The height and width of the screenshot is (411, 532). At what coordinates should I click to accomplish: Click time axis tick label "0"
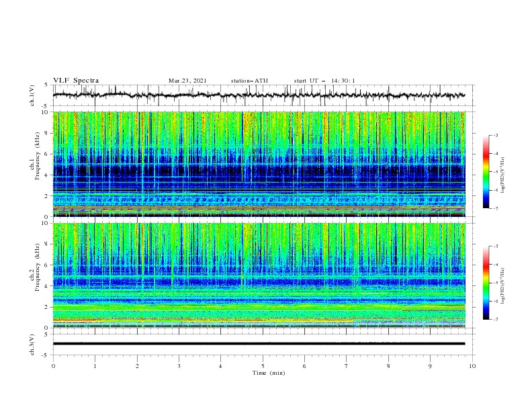pyautogui.click(x=53, y=366)
